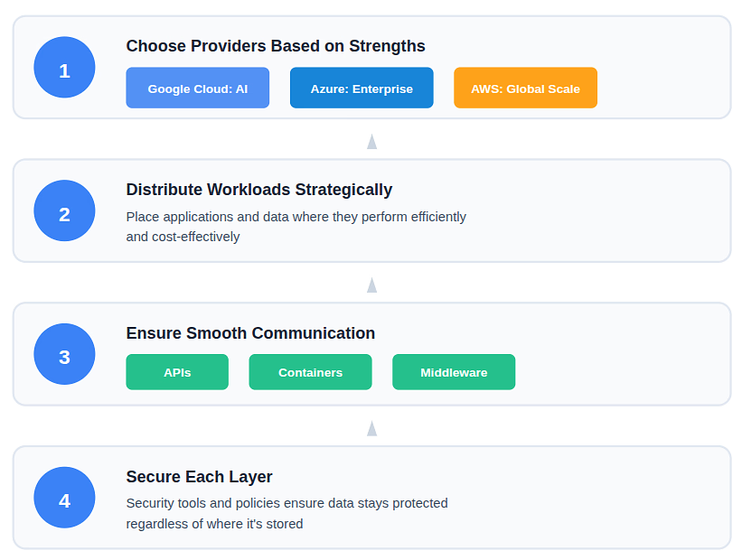Screen dimensions: 742x560
Task: Click the arrow between steps 1 and 2
Action: 371,140
